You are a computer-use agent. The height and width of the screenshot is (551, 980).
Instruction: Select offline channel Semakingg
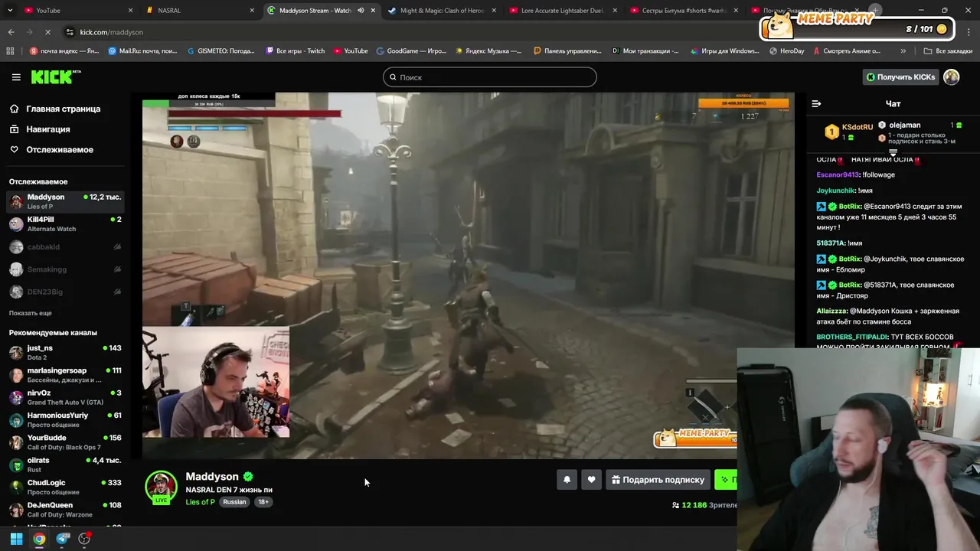[x=64, y=269]
